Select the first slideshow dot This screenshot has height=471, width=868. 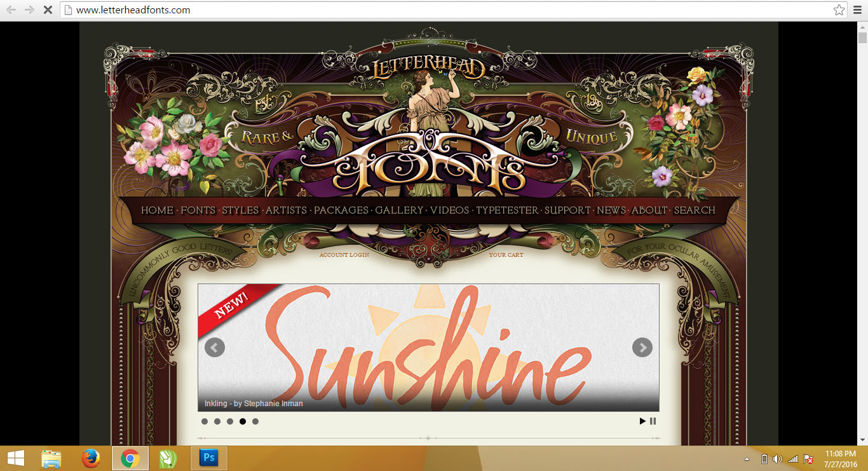tap(205, 421)
